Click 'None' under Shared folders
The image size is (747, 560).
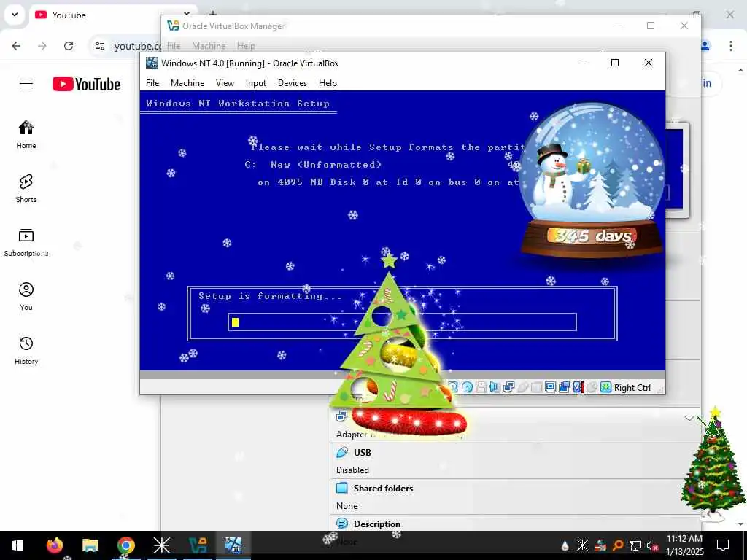click(347, 506)
